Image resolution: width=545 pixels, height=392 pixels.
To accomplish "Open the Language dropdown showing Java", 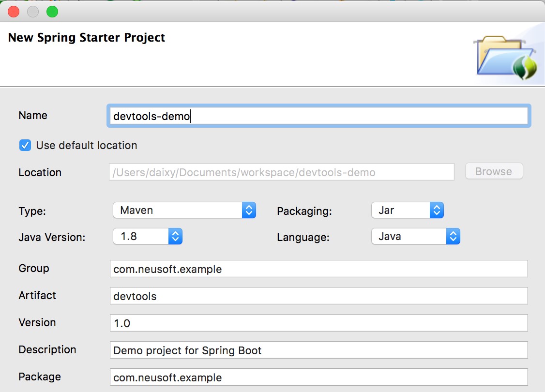I will [x=416, y=236].
